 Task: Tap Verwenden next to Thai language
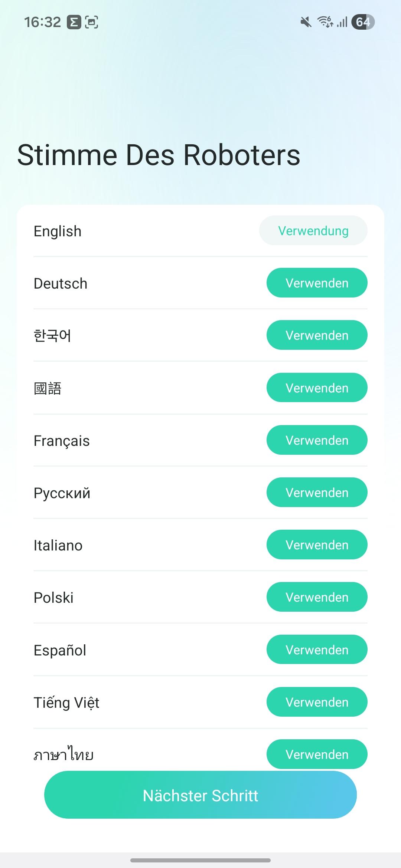(x=317, y=754)
